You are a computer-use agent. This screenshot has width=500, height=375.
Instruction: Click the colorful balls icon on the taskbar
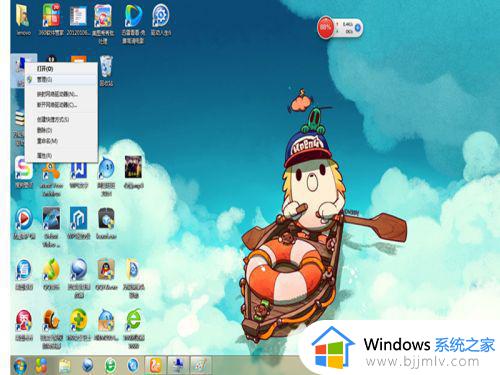[41, 366]
